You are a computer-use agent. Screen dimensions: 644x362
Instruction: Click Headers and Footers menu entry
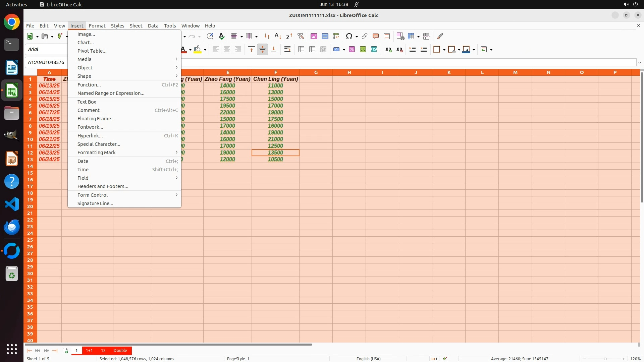click(103, 186)
